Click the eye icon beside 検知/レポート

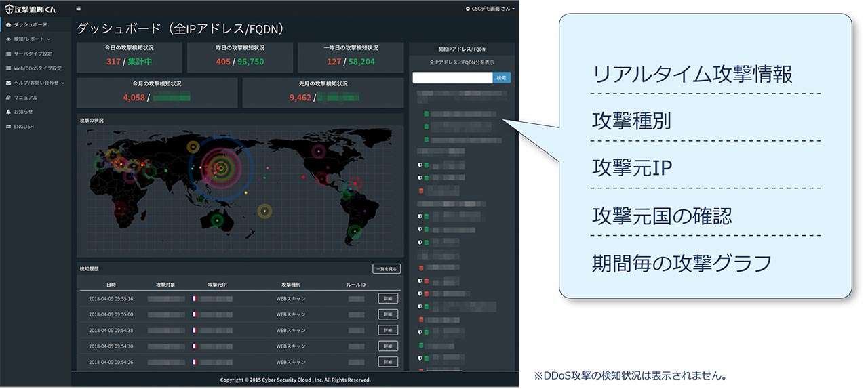coord(8,39)
